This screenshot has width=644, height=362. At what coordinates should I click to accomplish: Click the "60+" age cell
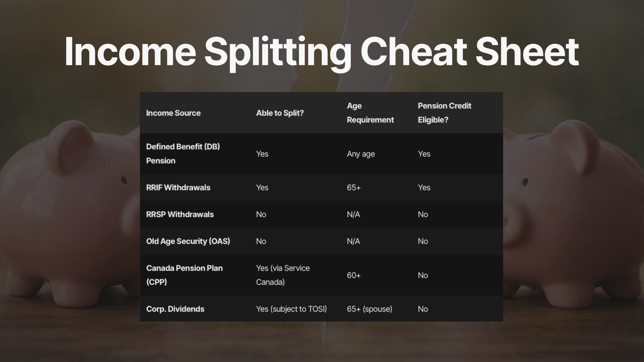pos(354,275)
